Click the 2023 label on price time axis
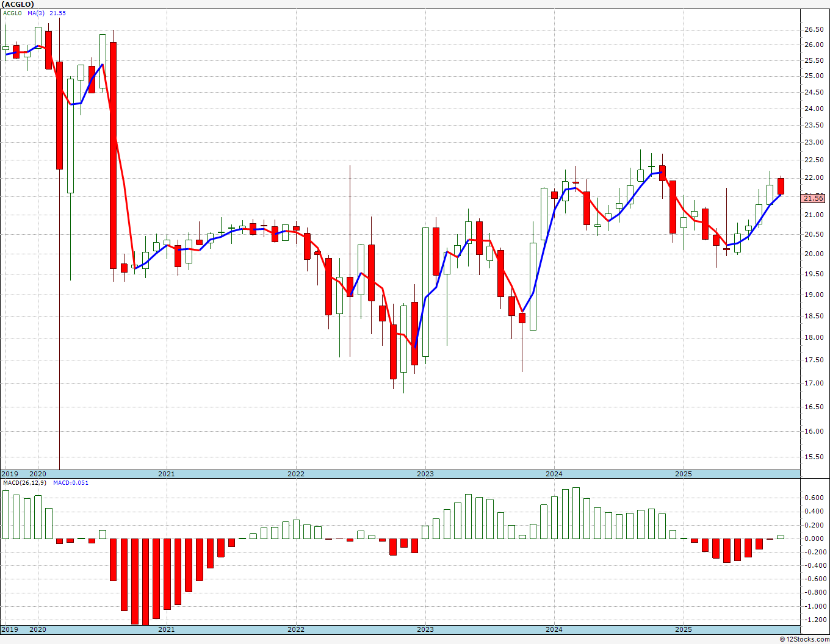Viewport: 830px width, 644px height. [x=425, y=474]
